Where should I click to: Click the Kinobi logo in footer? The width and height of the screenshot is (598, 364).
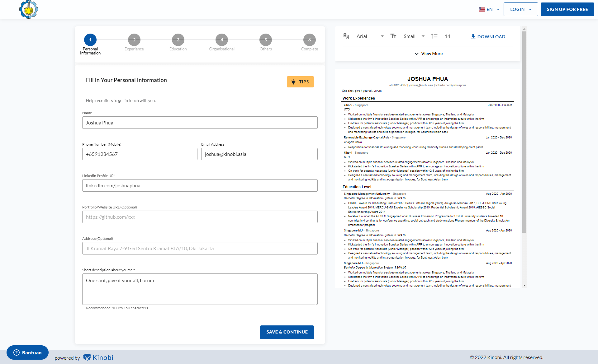click(x=98, y=357)
